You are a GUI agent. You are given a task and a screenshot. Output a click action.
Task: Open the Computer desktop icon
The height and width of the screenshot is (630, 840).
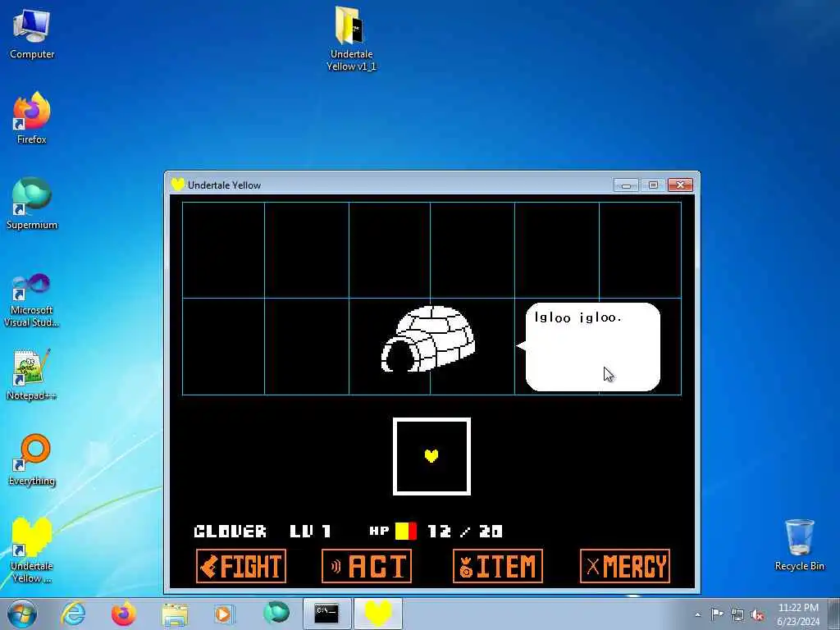[x=32, y=33]
